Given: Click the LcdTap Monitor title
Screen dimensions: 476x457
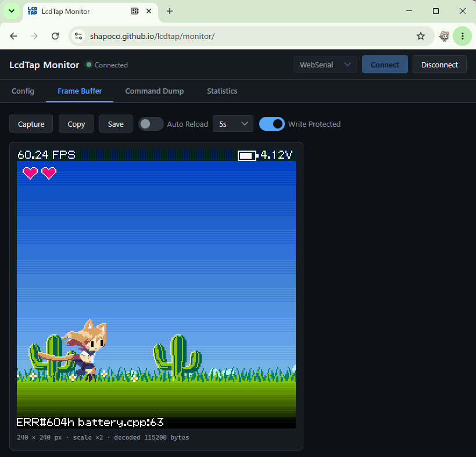Looking at the screenshot, I should point(44,65).
